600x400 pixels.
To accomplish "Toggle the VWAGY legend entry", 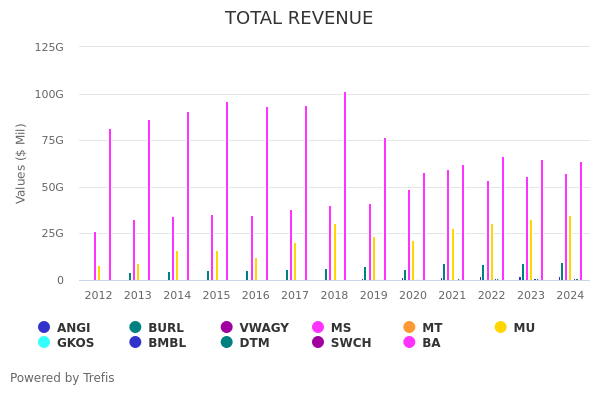I will pyautogui.click(x=227, y=327).
